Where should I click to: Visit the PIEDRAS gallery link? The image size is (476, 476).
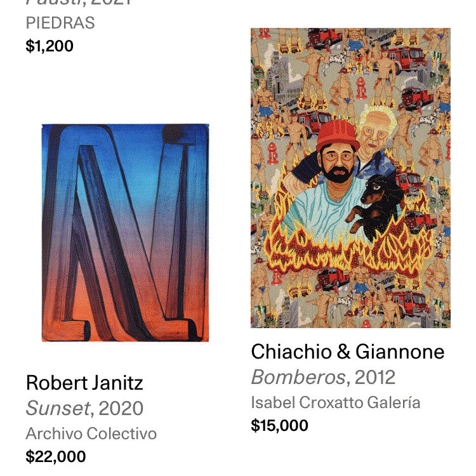coord(60,23)
